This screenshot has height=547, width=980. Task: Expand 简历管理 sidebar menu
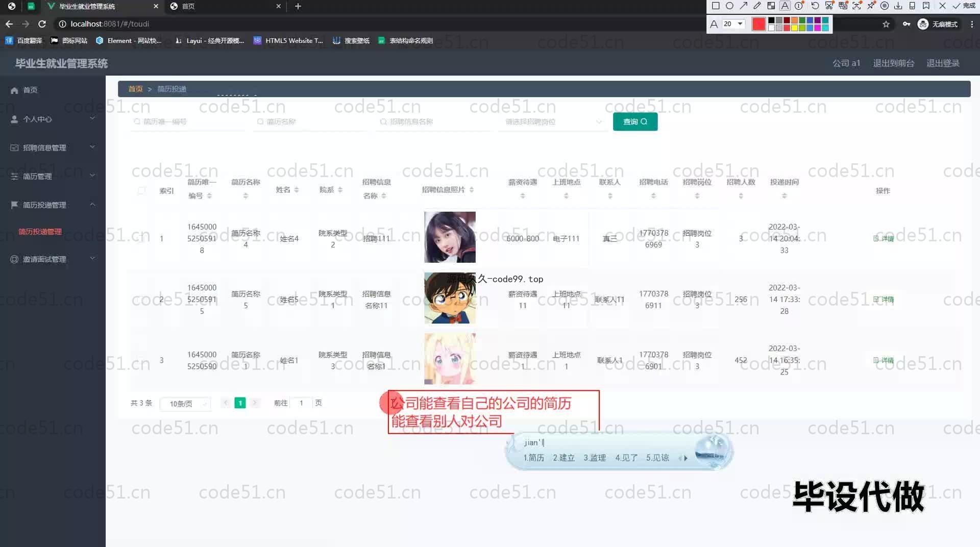pyautogui.click(x=53, y=176)
